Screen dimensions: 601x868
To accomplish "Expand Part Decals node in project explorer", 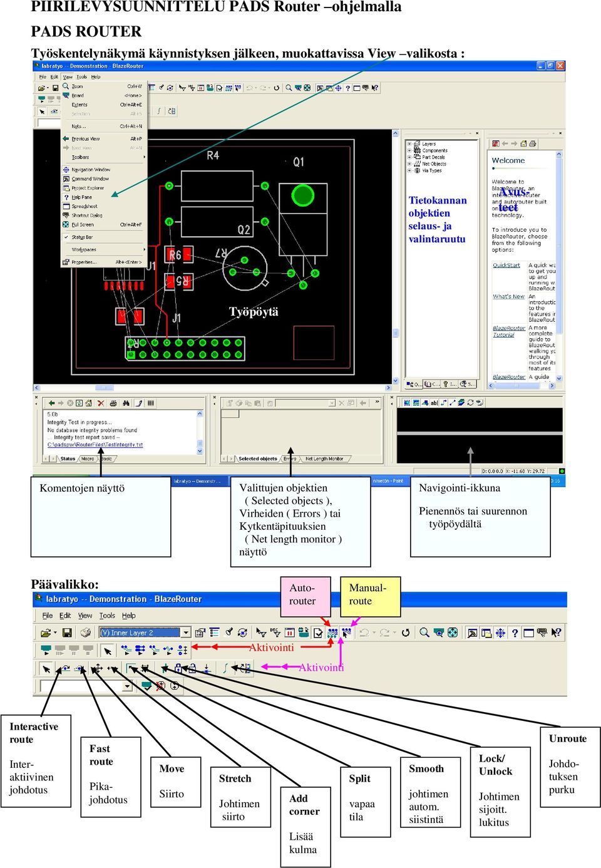I will [x=409, y=157].
